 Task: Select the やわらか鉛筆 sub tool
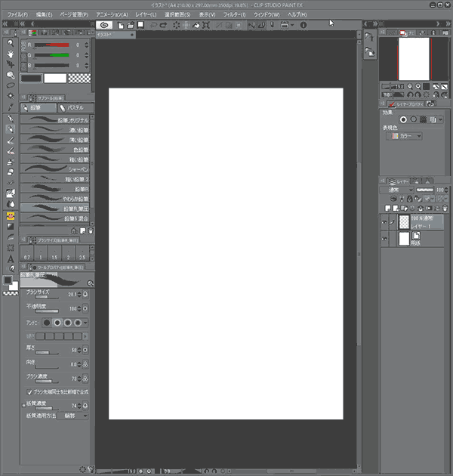coord(55,199)
